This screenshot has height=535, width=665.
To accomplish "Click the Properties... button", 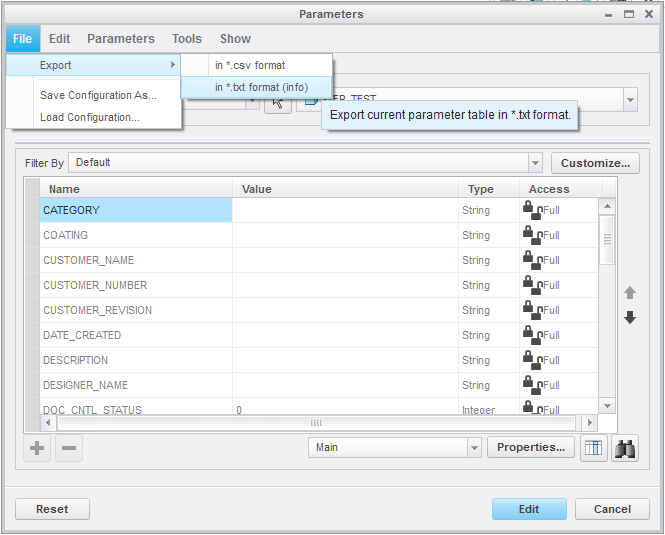I will [531, 447].
